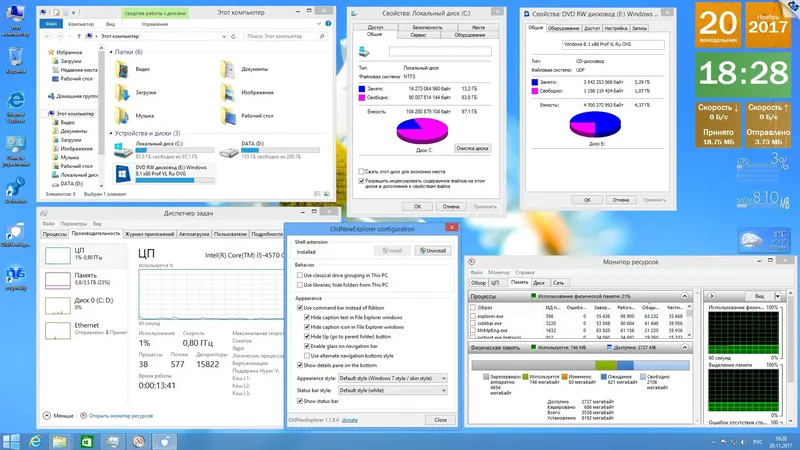Expand the Explorer ribbon chevron
This screenshot has width=800, height=450.
tap(319, 23)
